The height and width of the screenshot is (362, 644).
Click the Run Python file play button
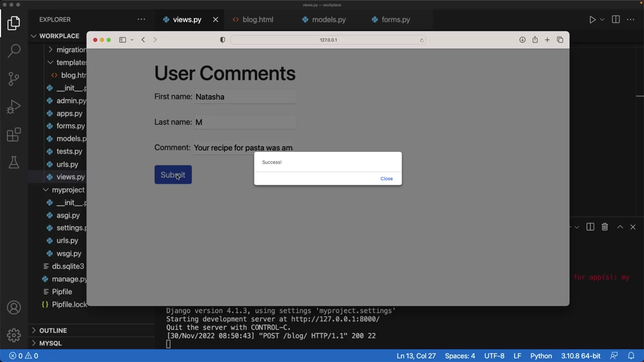[x=593, y=20]
